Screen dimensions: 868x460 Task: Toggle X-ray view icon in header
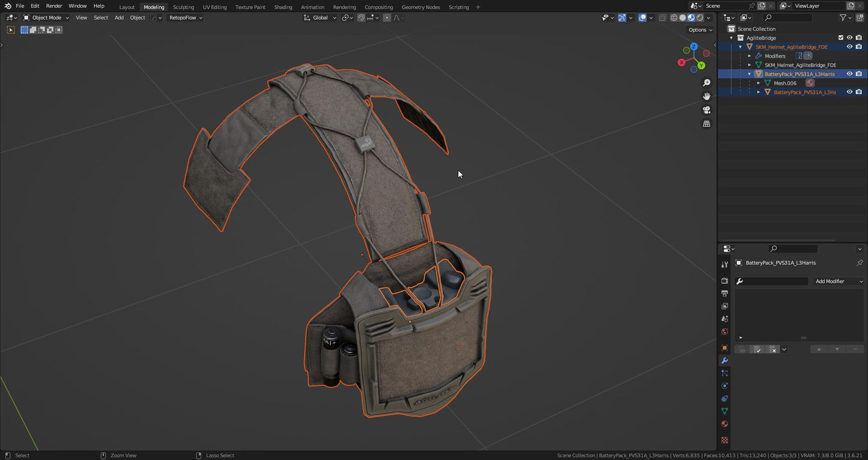(663, 18)
